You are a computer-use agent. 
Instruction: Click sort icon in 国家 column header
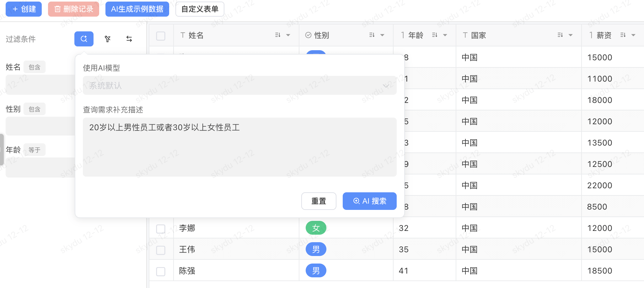(560, 35)
